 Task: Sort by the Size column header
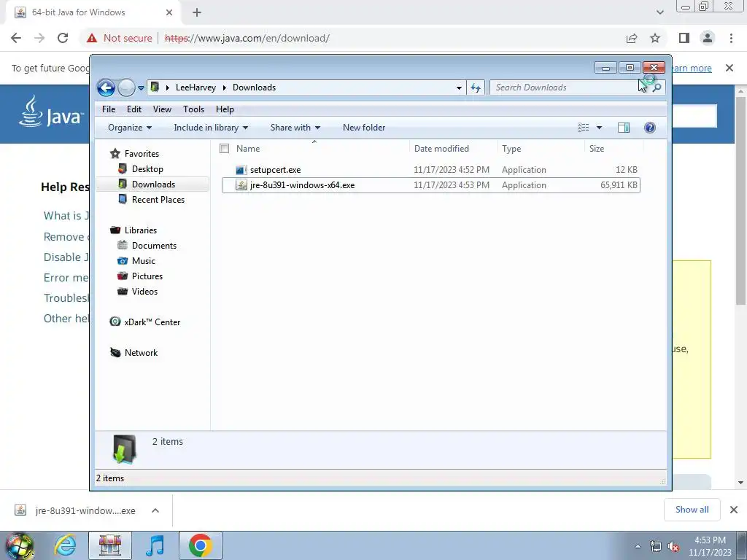coord(597,149)
